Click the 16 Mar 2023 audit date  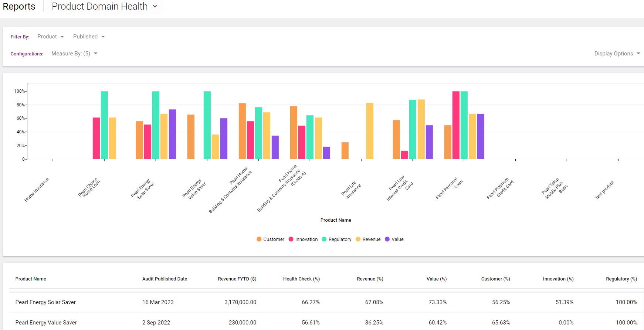coord(158,302)
